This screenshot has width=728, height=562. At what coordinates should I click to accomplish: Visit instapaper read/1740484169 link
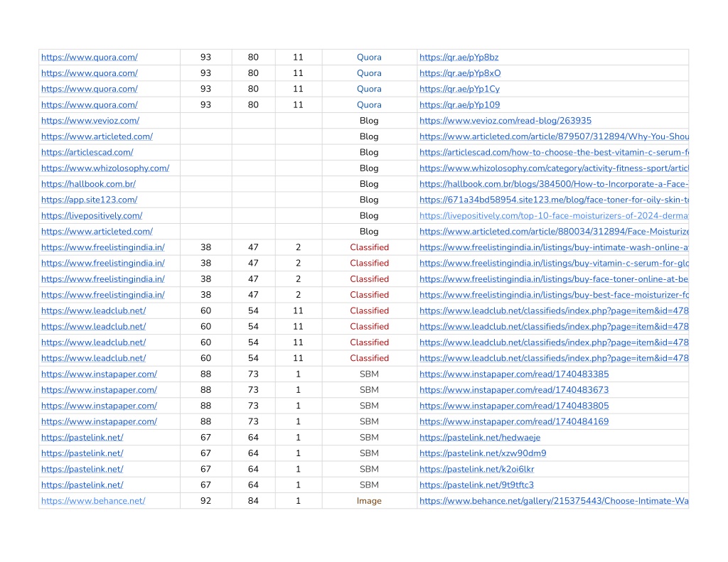(514, 421)
